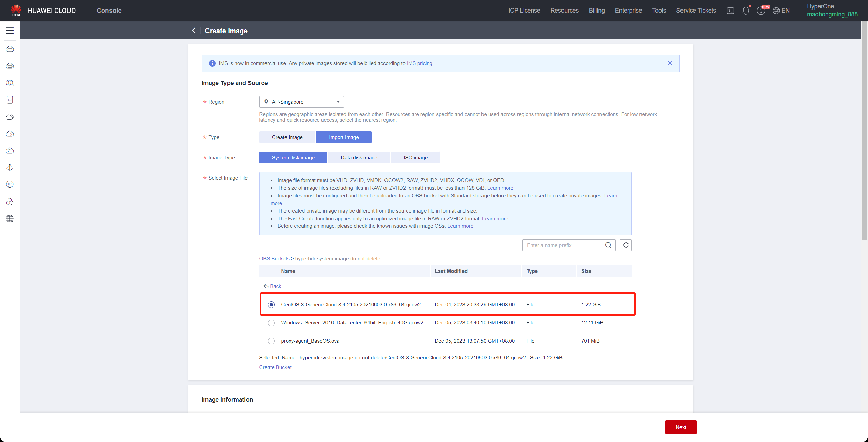This screenshot has height=442, width=868.
Task: Open the hamburger menu in sidebar
Action: 10,30
